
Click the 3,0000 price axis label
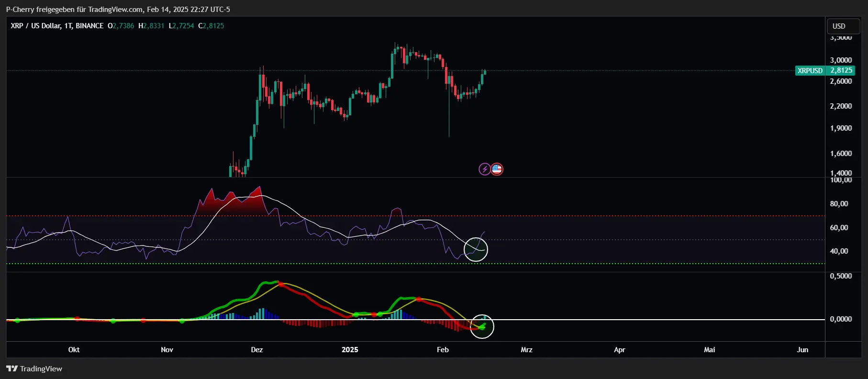tap(841, 60)
